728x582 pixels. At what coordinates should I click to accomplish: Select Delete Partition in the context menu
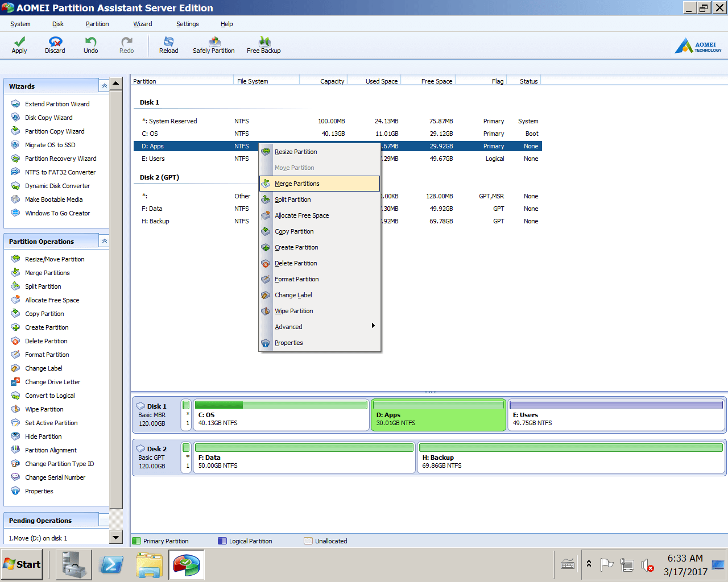(320, 263)
